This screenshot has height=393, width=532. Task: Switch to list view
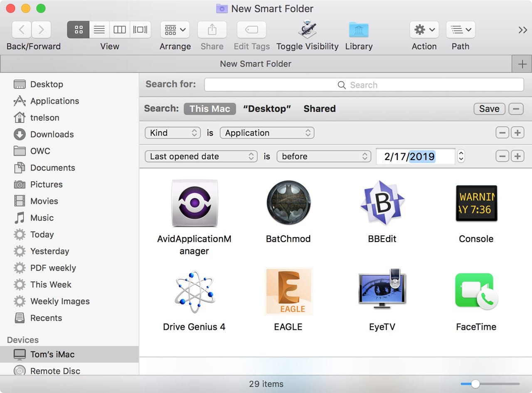pyautogui.click(x=99, y=30)
